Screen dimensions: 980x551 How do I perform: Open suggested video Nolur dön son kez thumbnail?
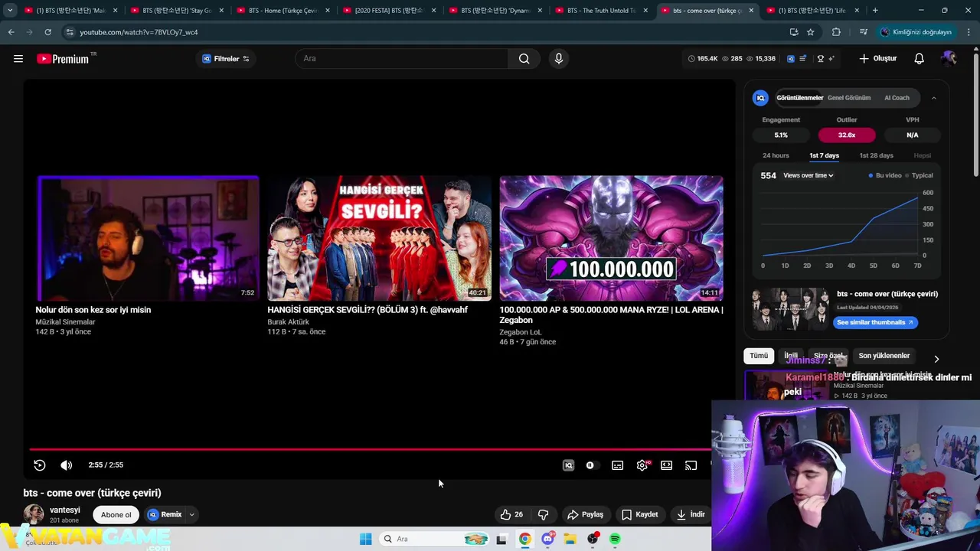point(148,239)
